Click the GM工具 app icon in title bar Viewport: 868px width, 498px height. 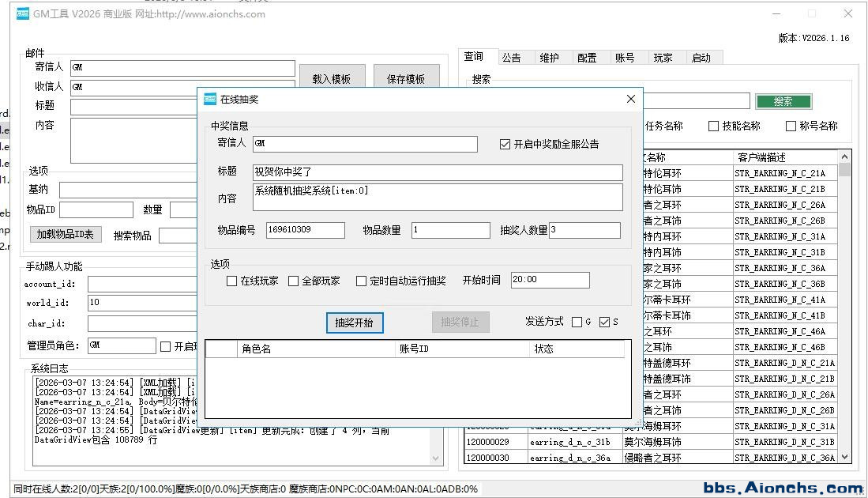coord(23,13)
